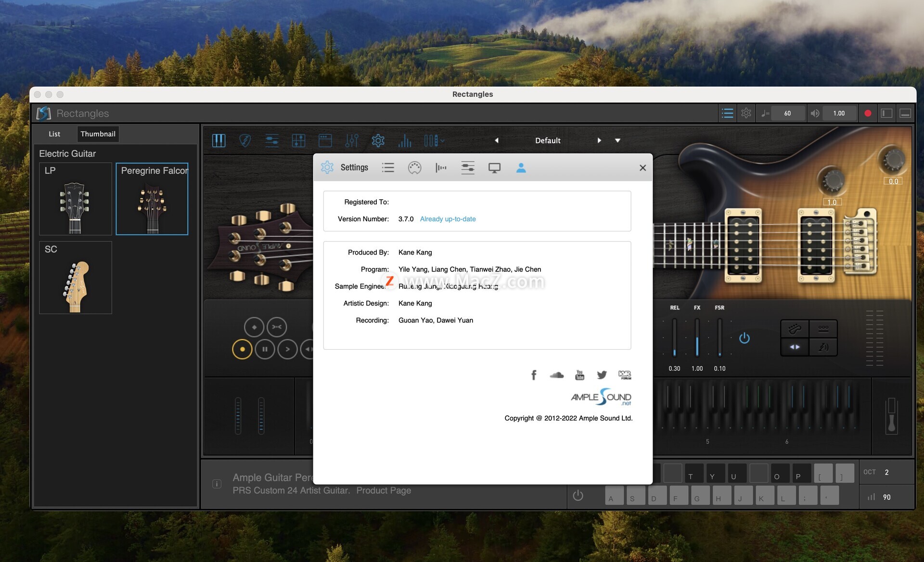The image size is (924, 562).
Task: Open the Product Page link
Action: pos(384,490)
